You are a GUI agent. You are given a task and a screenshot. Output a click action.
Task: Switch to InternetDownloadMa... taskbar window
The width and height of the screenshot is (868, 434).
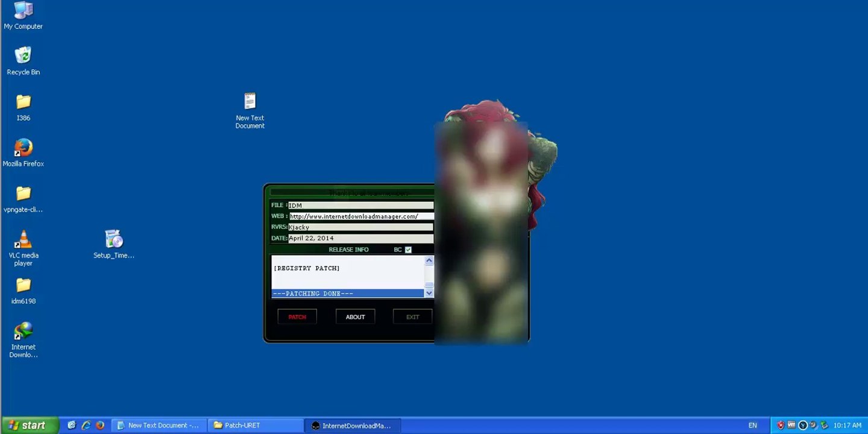(x=353, y=425)
